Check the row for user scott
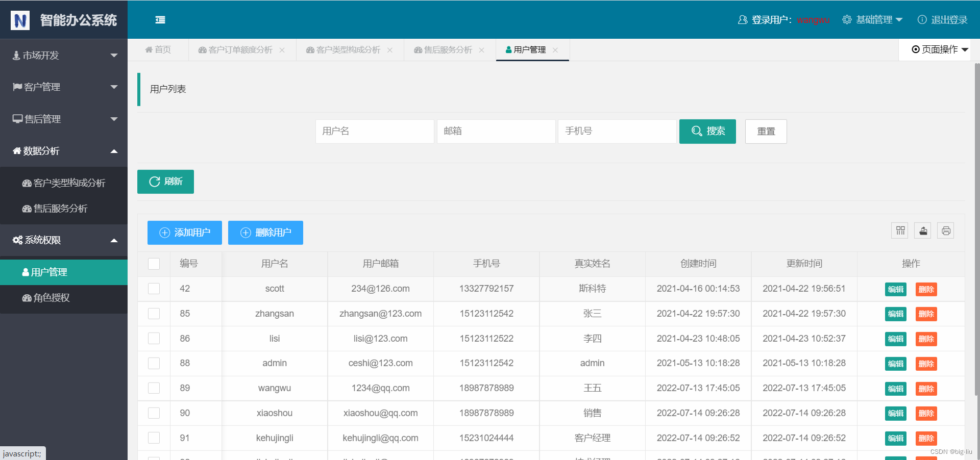 [x=154, y=289]
